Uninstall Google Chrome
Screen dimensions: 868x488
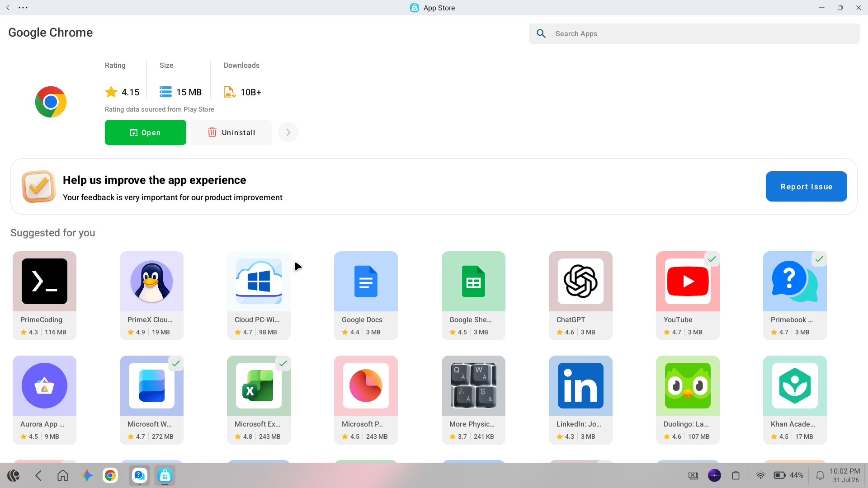[231, 132]
